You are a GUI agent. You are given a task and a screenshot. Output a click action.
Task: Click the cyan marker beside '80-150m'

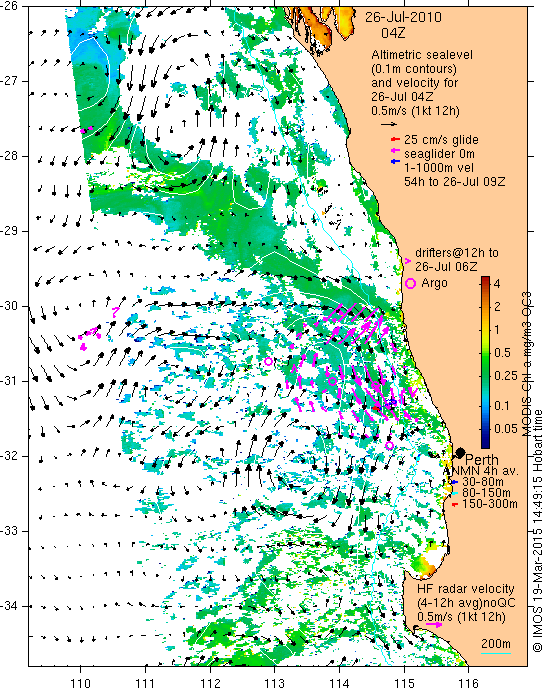pyautogui.click(x=455, y=493)
